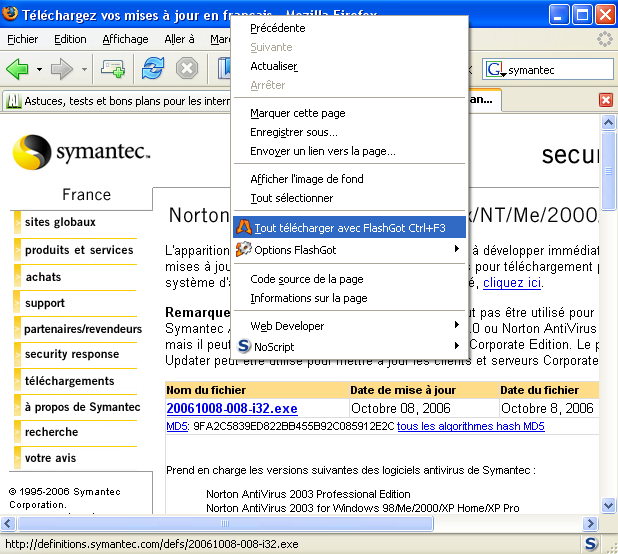Choose Tout sélectionner
The width and height of the screenshot is (618, 554).
click(349, 198)
